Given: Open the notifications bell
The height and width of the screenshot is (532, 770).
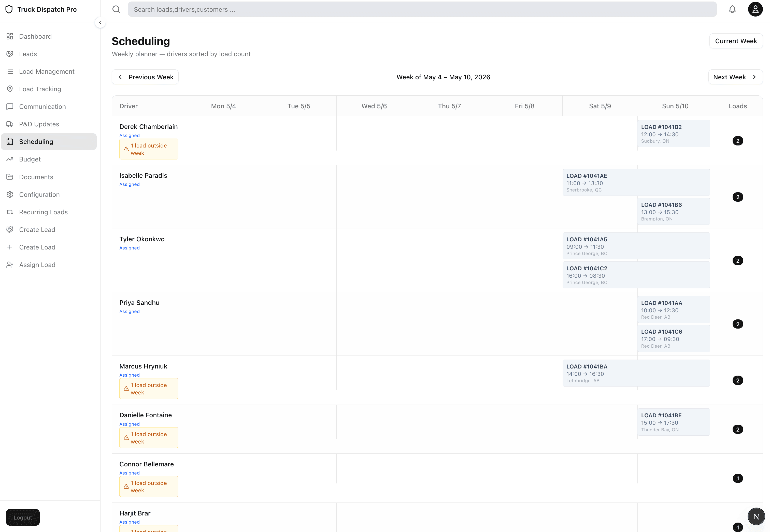Looking at the screenshot, I should (x=732, y=9).
